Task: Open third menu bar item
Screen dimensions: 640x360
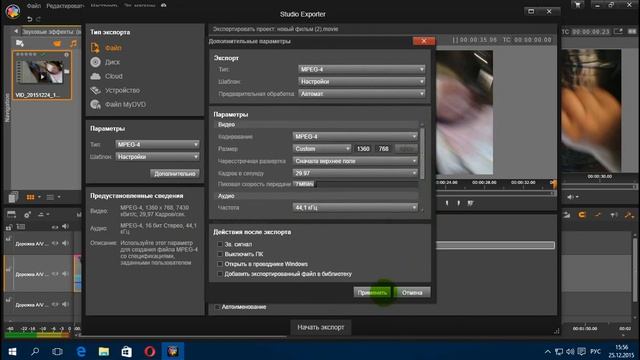Action: coord(104,6)
